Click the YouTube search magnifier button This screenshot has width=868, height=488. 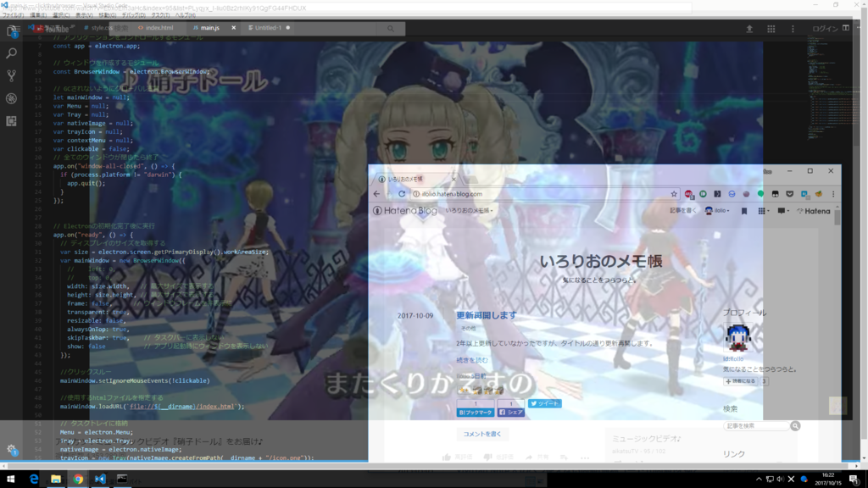click(x=391, y=29)
